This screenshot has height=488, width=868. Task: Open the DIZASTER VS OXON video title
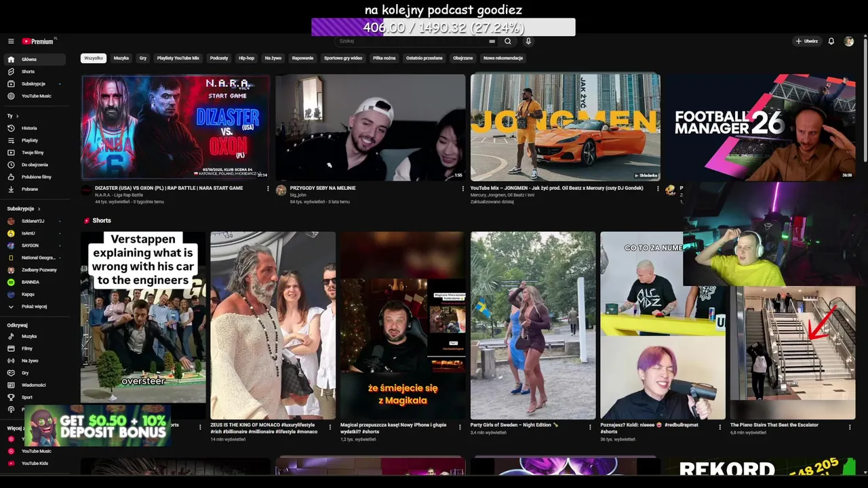click(169, 188)
